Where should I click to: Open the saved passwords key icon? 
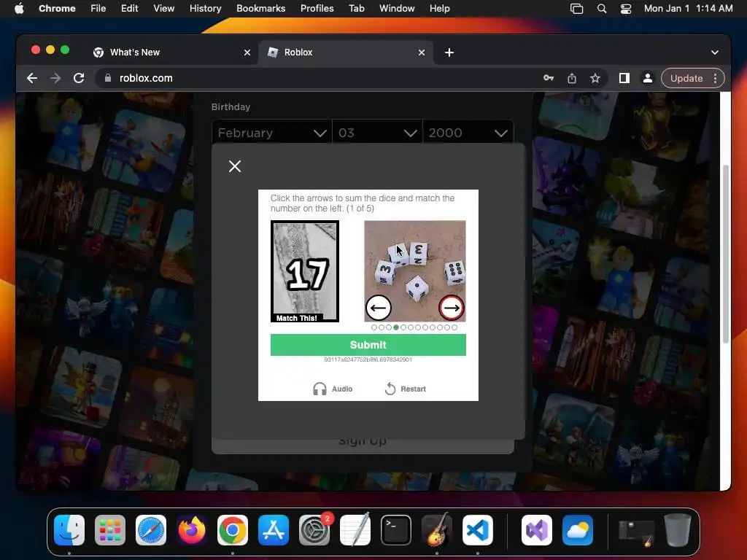[x=549, y=78]
